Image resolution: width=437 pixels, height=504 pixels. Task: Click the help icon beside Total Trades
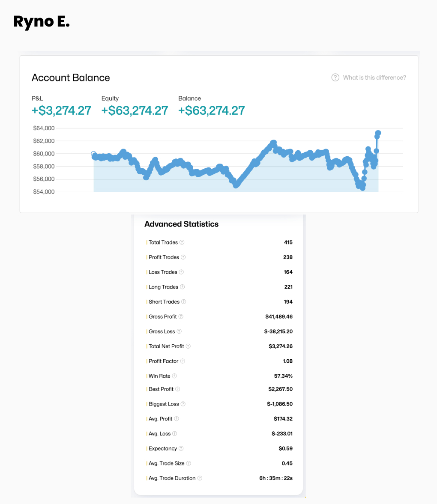(x=182, y=242)
